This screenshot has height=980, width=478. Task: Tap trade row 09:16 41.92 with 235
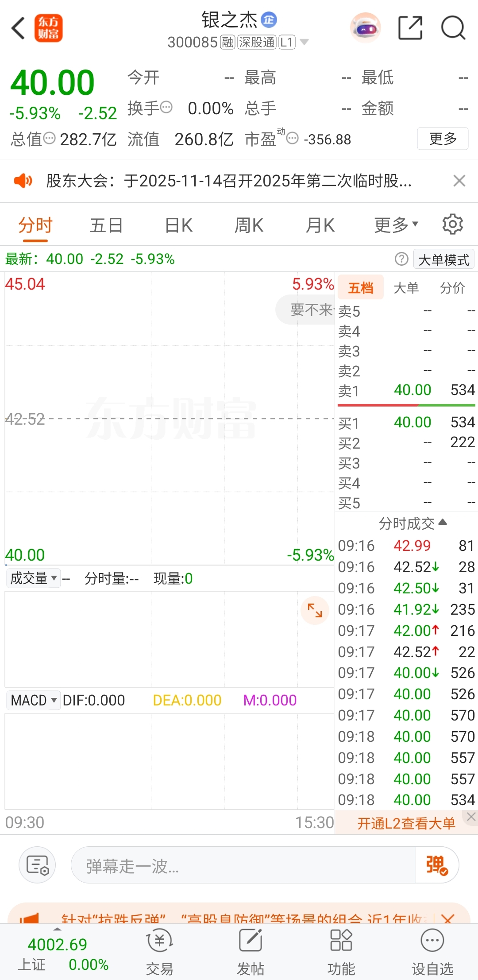[x=406, y=609]
